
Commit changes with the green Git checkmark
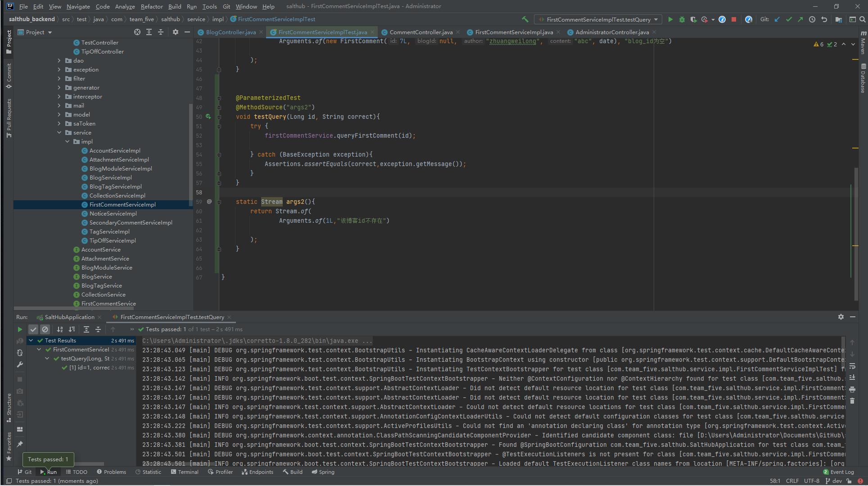tap(789, 19)
